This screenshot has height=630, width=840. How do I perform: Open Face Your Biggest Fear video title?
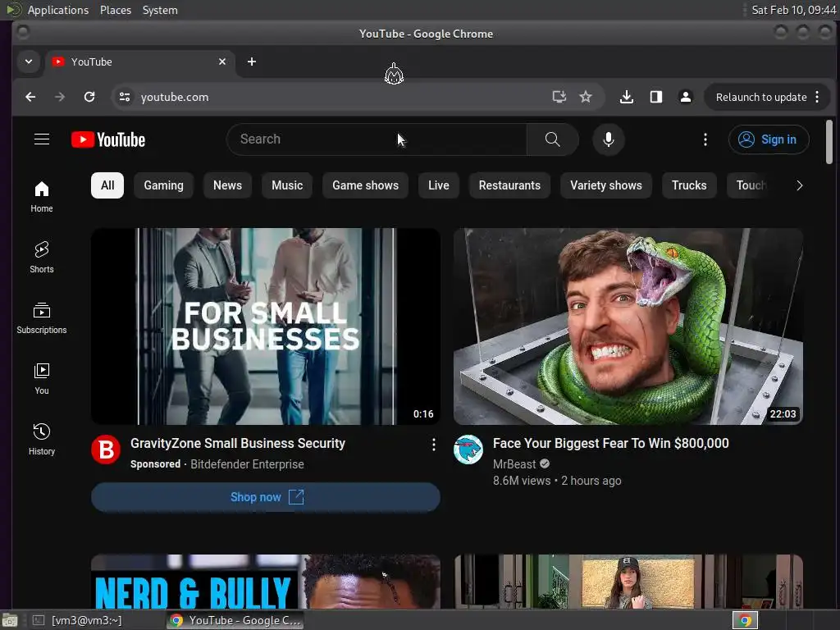(x=610, y=444)
